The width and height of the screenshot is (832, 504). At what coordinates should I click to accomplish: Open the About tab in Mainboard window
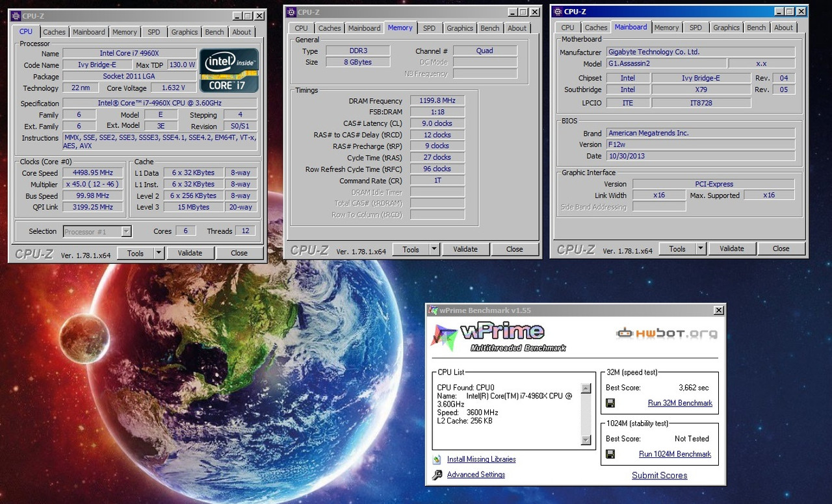(x=784, y=27)
